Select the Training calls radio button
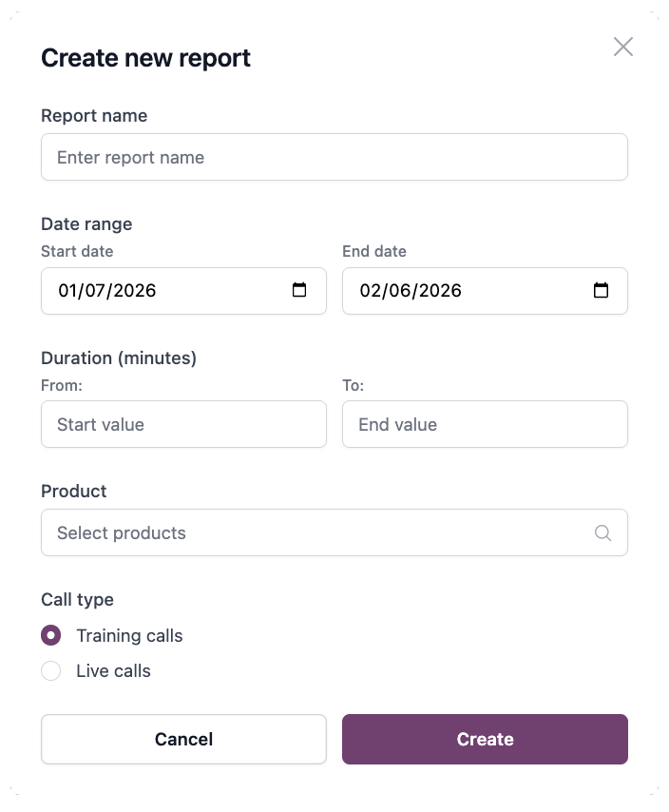 (x=51, y=634)
